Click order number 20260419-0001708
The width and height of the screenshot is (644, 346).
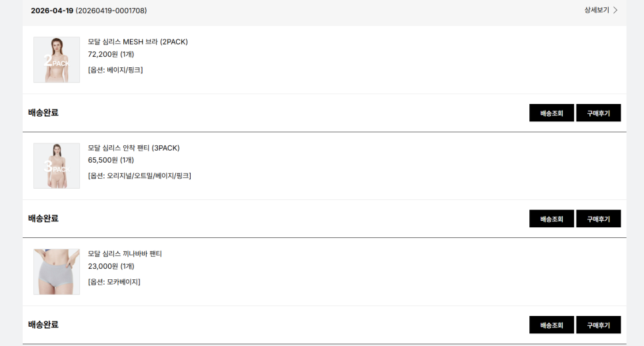111,11
